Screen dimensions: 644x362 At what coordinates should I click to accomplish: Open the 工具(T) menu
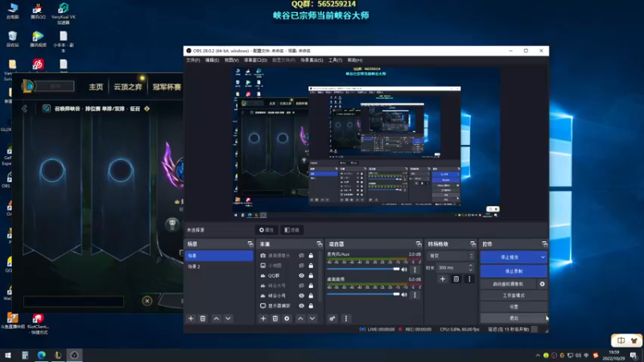pyautogui.click(x=335, y=60)
